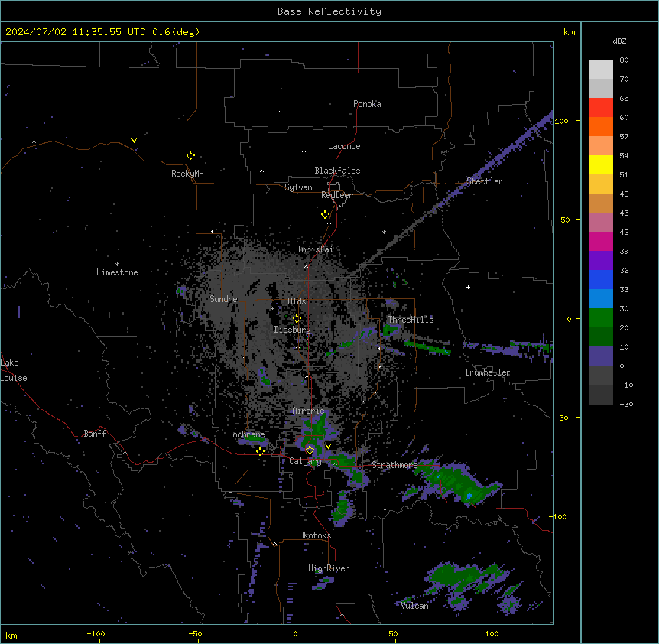659x644 pixels.
Task: Click the RedDeer city label
Action: [336, 195]
